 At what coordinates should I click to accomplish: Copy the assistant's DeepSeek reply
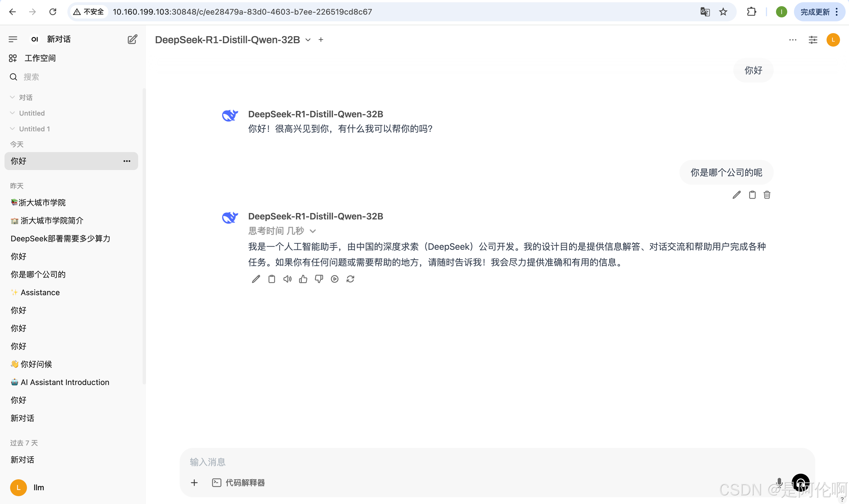[x=271, y=279]
